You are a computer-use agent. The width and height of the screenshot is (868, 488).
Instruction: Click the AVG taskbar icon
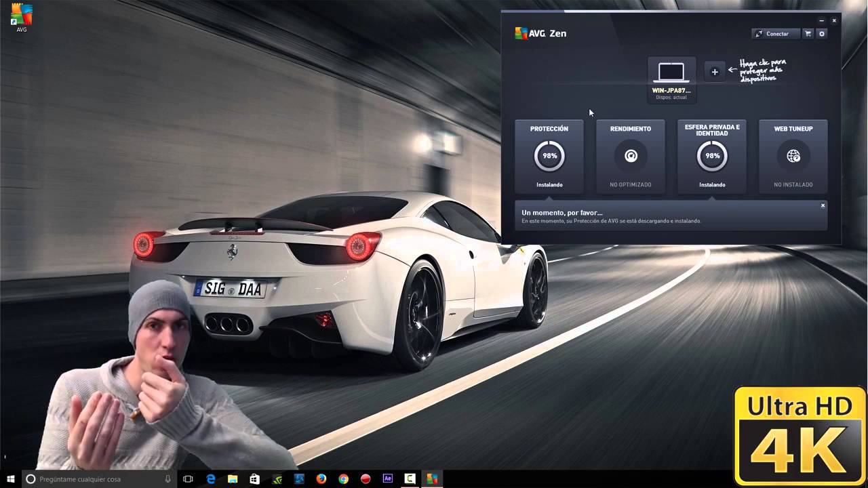click(x=432, y=479)
